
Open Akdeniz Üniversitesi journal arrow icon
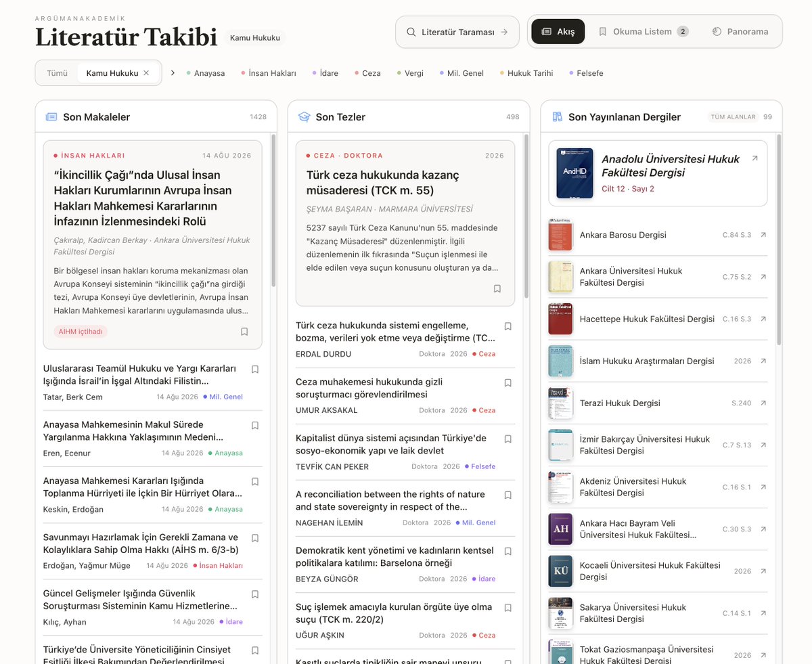763,487
